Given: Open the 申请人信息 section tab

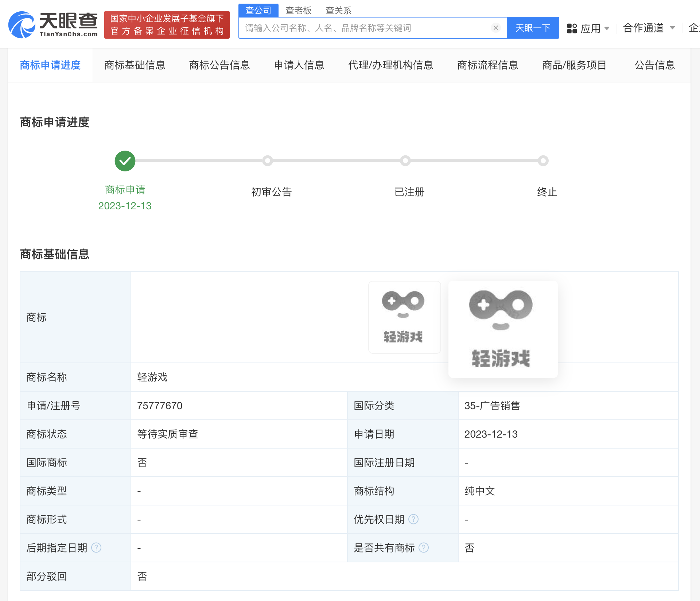Looking at the screenshot, I should click(299, 65).
